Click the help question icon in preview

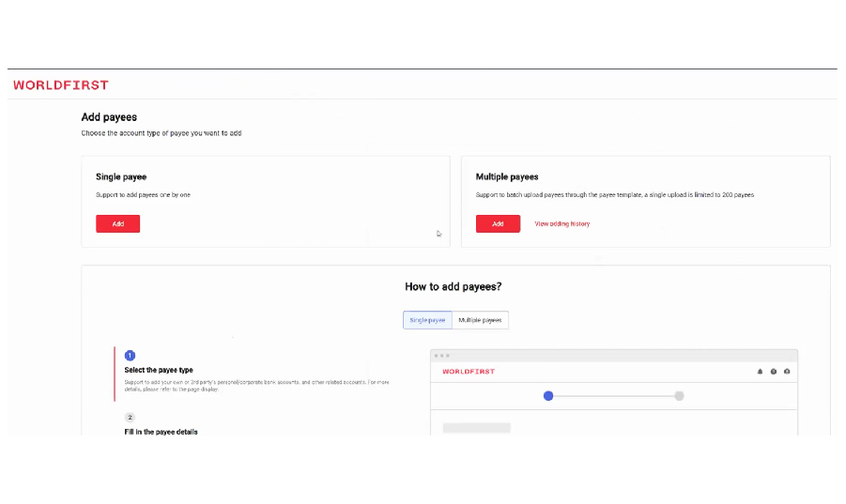[x=774, y=372]
